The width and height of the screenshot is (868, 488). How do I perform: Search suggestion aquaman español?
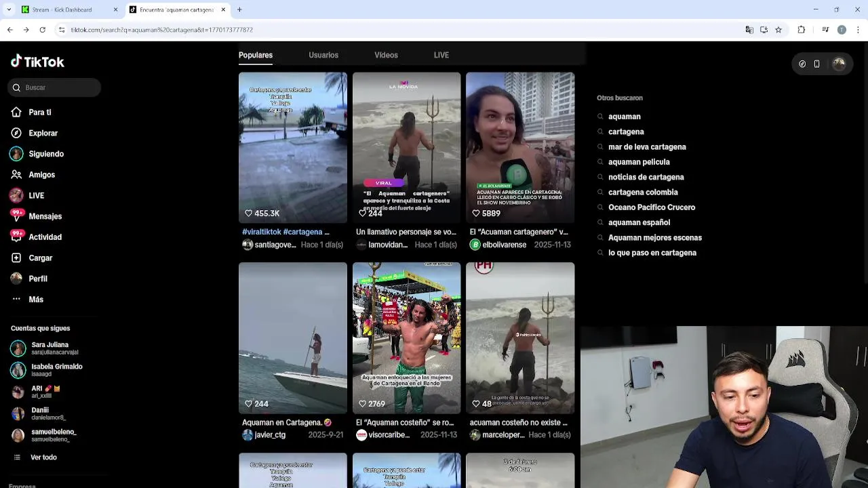[639, 222]
